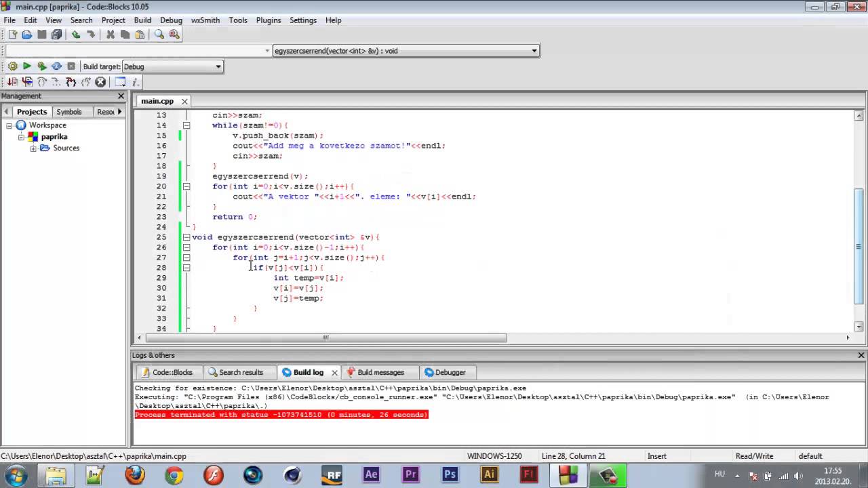Build the project with the gear icon

12,66
